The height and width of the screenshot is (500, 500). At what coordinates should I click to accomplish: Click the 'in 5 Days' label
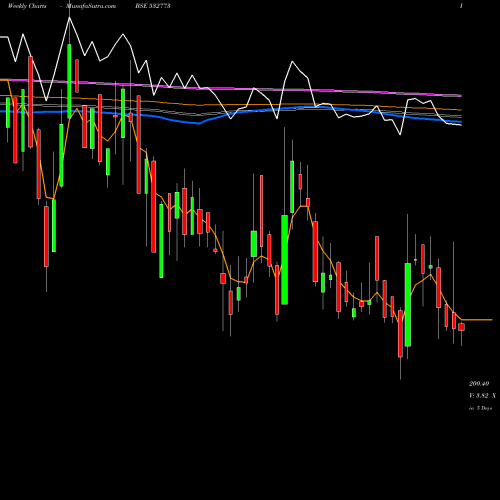click(x=480, y=408)
